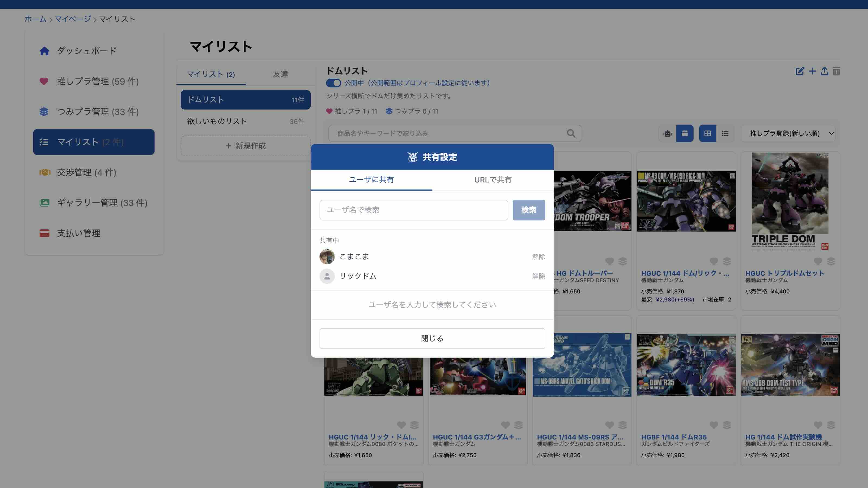Click the 商品名やキーワードで絞り込み filter field
Screen dimensions: 868x488
(x=455, y=133)
